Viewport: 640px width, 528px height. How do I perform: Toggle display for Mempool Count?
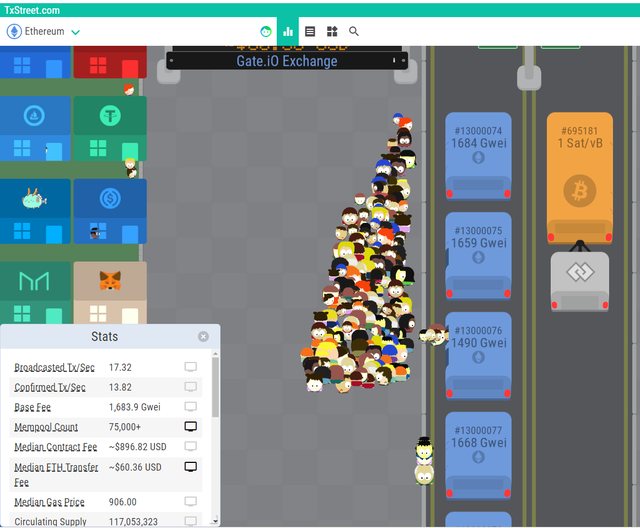coord(191,426)
